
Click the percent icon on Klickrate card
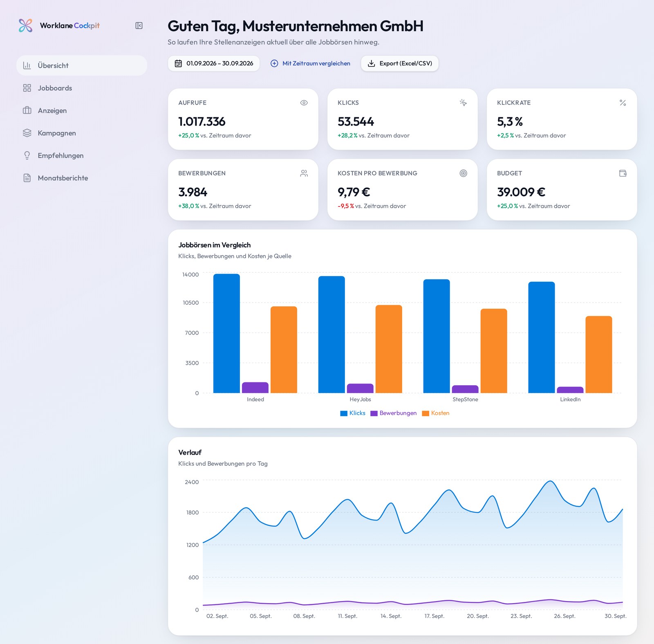[x=623, y=103]
